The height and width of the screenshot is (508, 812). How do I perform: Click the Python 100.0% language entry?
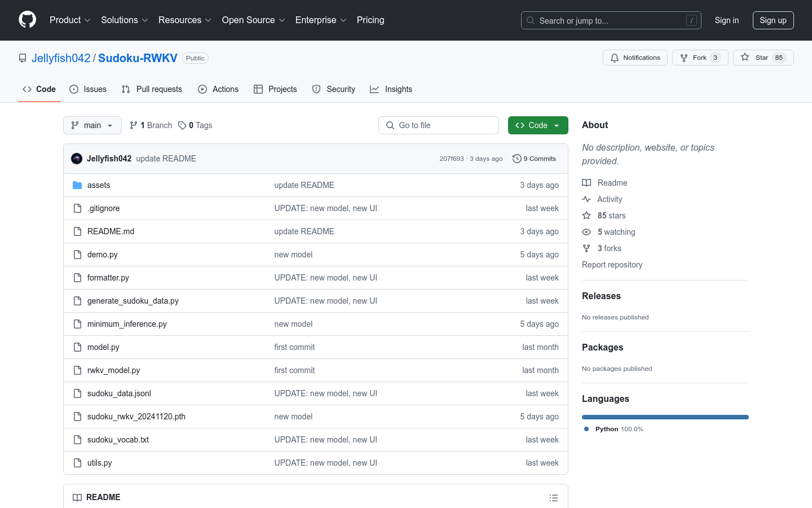pyautogui.click(x=614, y=429)
